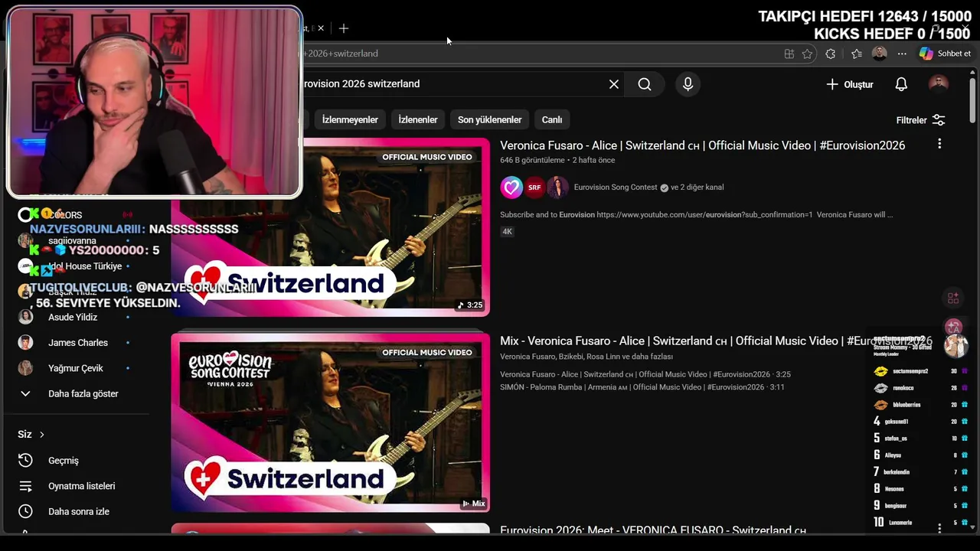Add page to favorites star icon
Viewport: 980px width, 551px height.
(807, 54)
